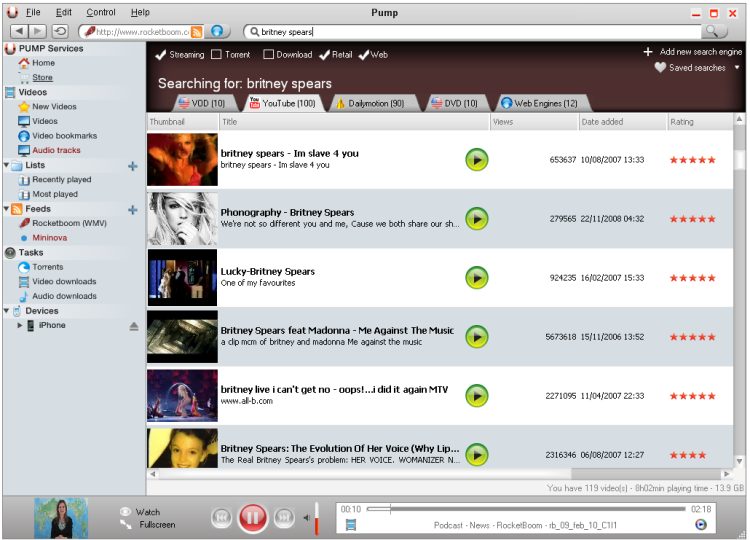This screenshot has width=750, height=540.
Task: Collapse the Lists section
Action: click(x=6, y=165)
